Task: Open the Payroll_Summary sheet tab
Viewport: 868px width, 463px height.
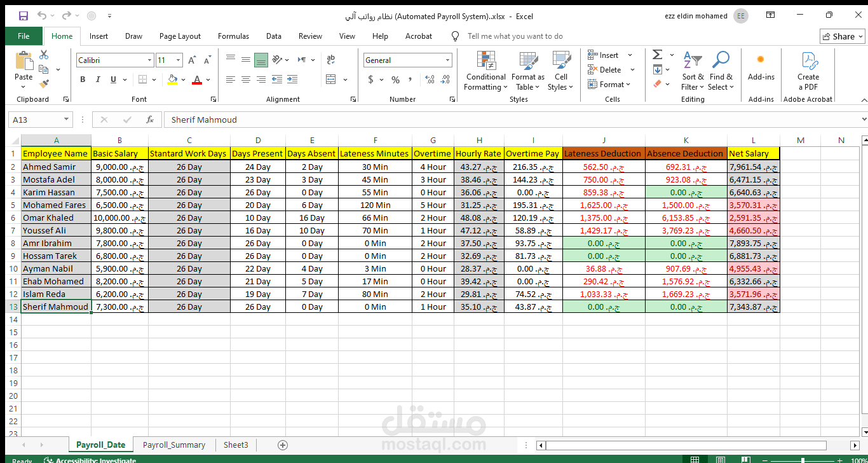Action: coord(173,445)
